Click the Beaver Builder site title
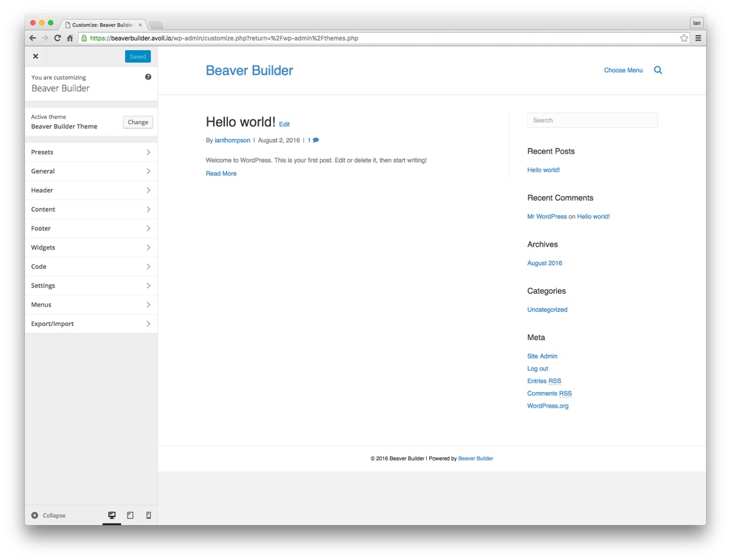Viewport: 731px width, 560px height. tap(250, 70)
